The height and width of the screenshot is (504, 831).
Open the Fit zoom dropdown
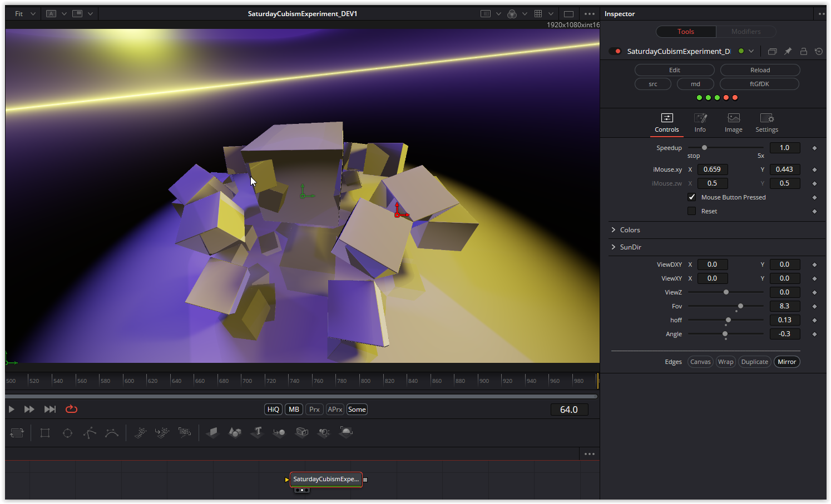(x=25, y=14)
